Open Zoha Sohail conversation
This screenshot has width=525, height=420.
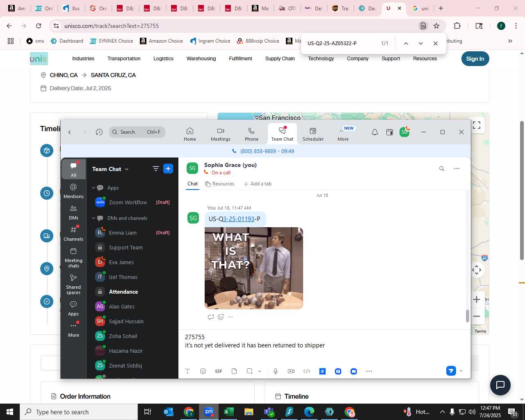pos(132,336)
